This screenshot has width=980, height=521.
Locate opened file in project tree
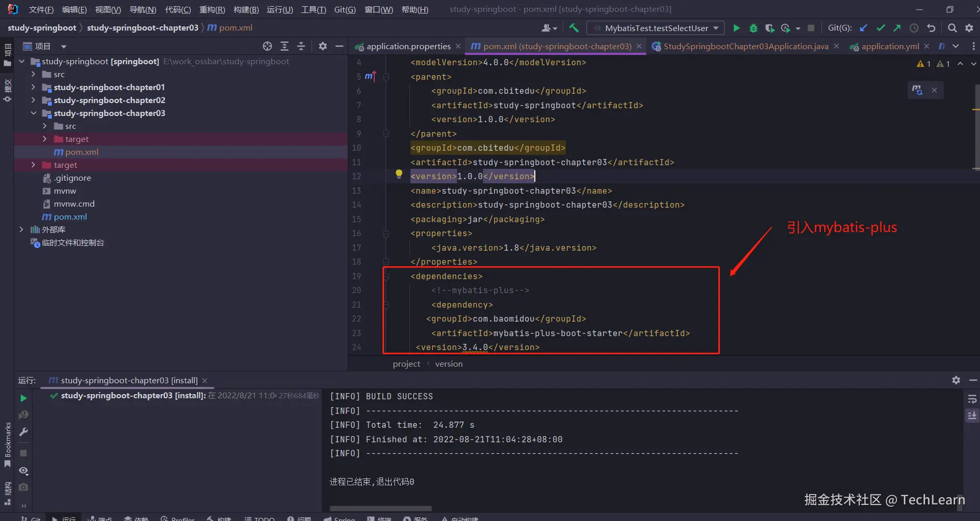pos(267,46)
